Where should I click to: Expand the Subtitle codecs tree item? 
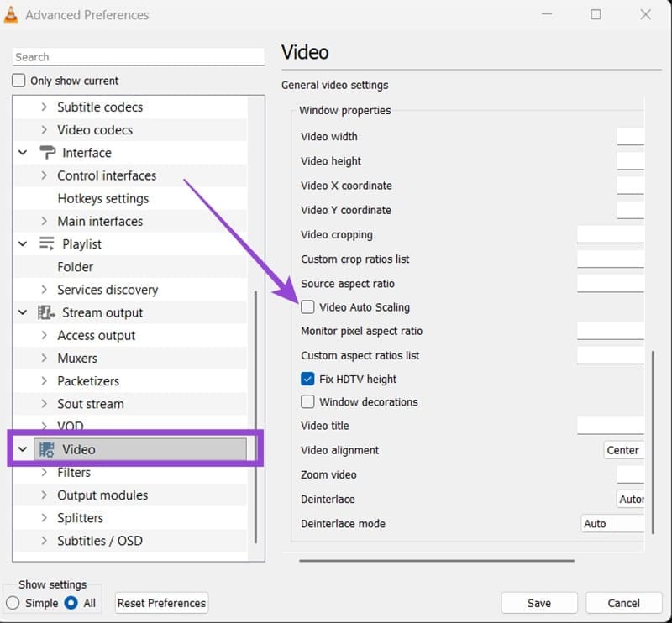[x=44, y=107]
